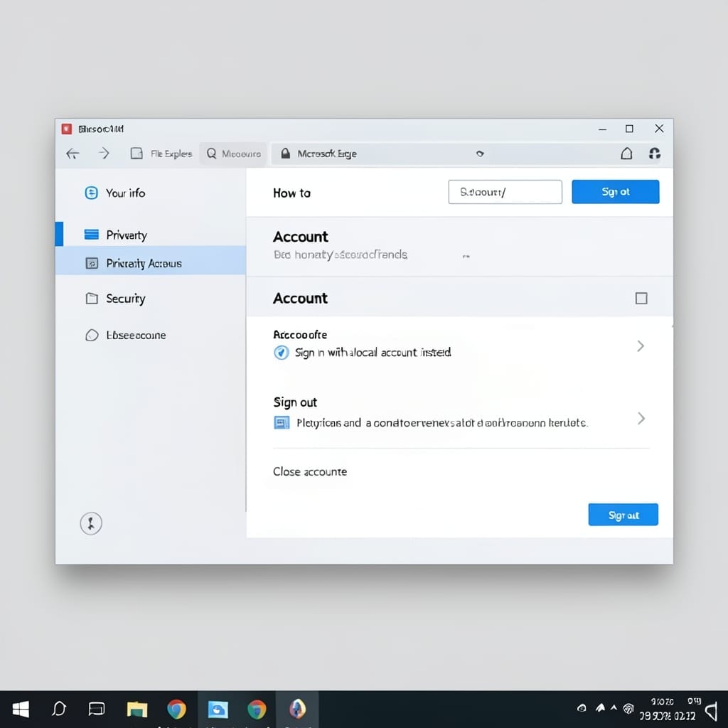Click the taskbar search icon
The height and width of the screenshot is (728, 728).
[59, 709]
